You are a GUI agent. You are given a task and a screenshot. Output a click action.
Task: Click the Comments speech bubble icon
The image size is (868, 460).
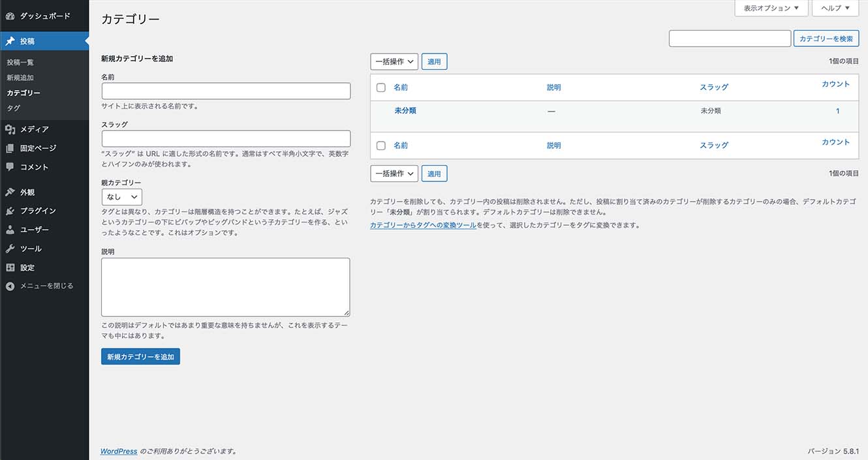(10, 167)
